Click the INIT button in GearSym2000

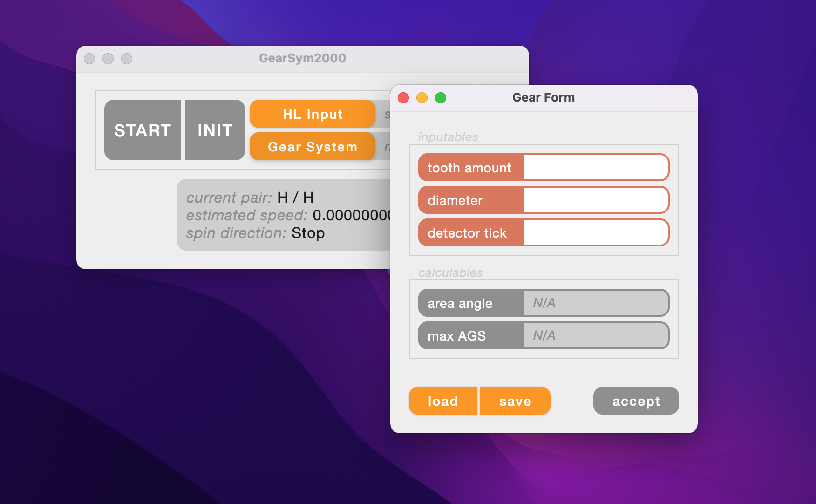tap(215, 130)
